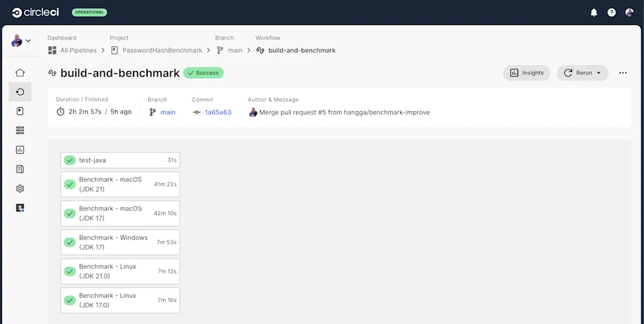Open Benchmark - Windows (JDK 17) job
Screen dimensions: 644x324
pos(120,243)
